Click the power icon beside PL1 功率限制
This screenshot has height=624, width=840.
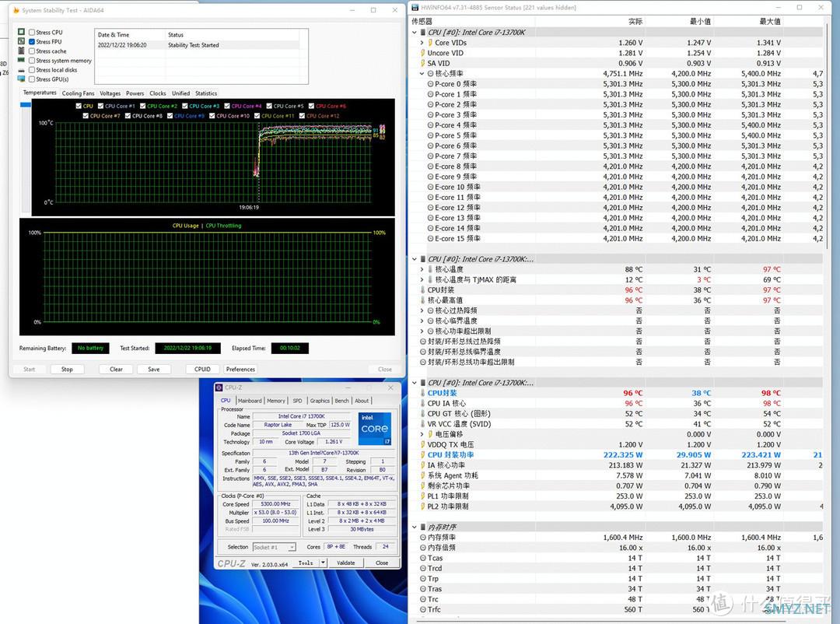click(x=422, y=496)
